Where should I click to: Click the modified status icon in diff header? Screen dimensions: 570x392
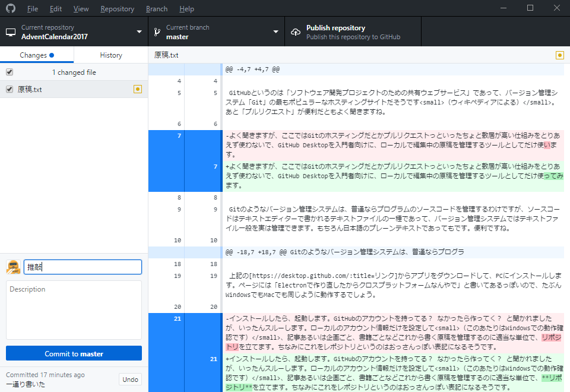[x=560, y=55]
